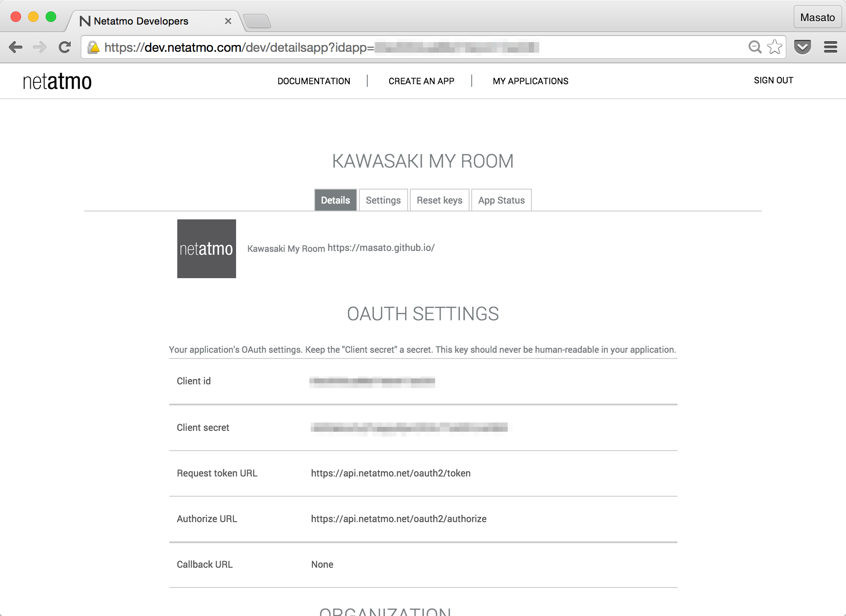Switch to the Settings tab
This screenshot has width=846, height=616.
[384, 200]
